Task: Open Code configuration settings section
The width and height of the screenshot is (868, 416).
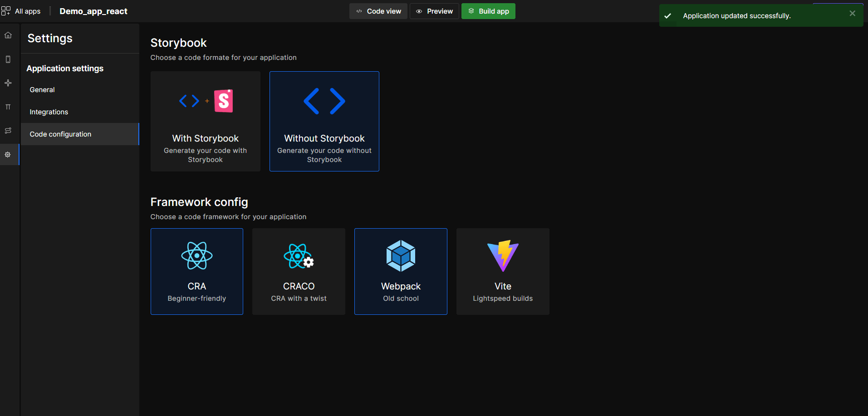Action: pyautogui.click(x=80, y=134)
